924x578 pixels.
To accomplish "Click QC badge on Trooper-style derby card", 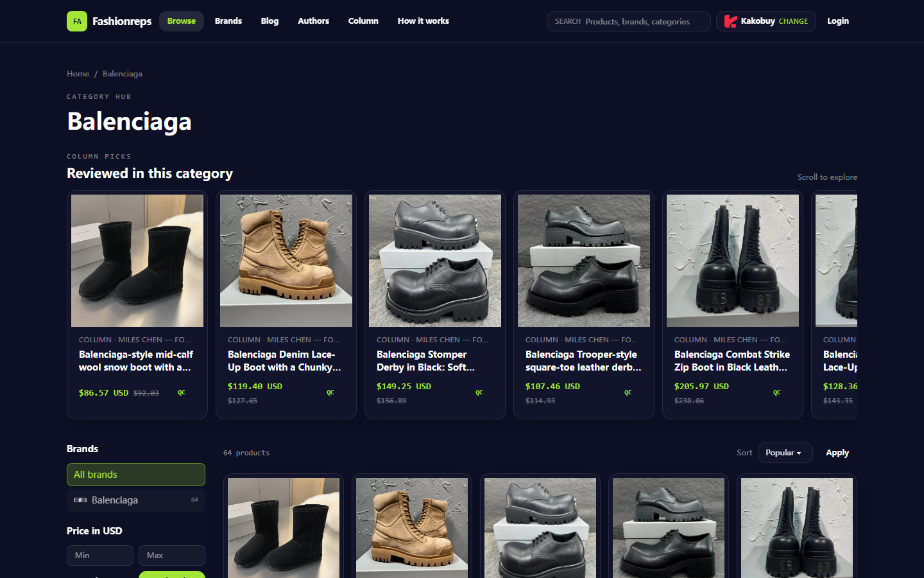I will 628,392.
